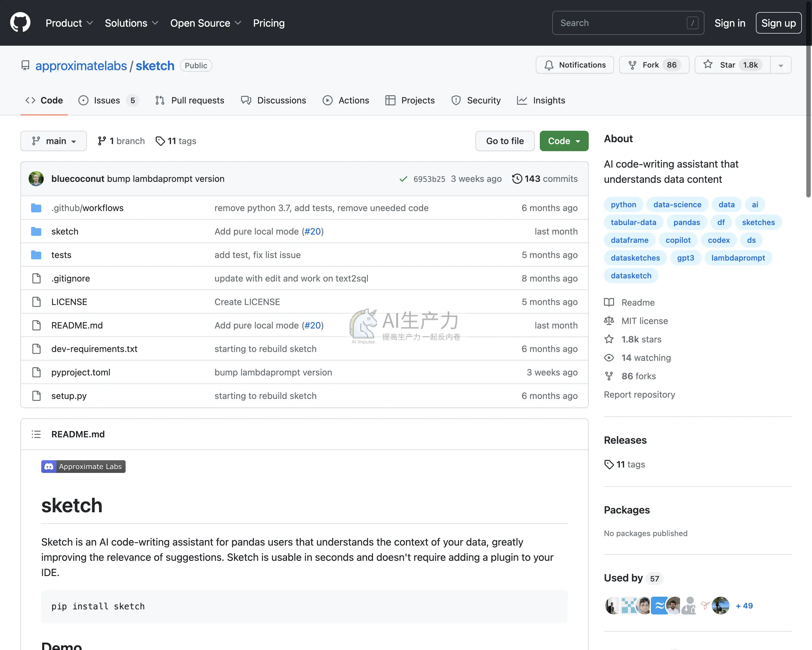
Task: Open the approximatelabs owner link
Action: point(81,66)
